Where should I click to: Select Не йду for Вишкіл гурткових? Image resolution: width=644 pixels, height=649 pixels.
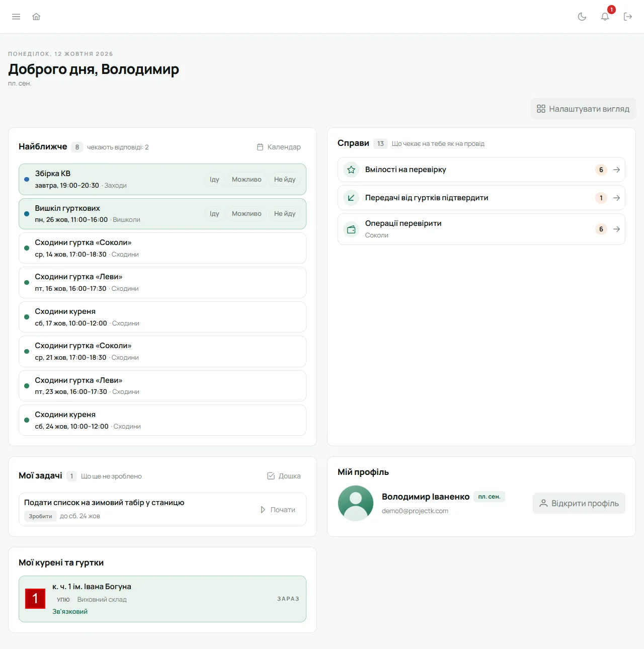[x=285, y=214]
